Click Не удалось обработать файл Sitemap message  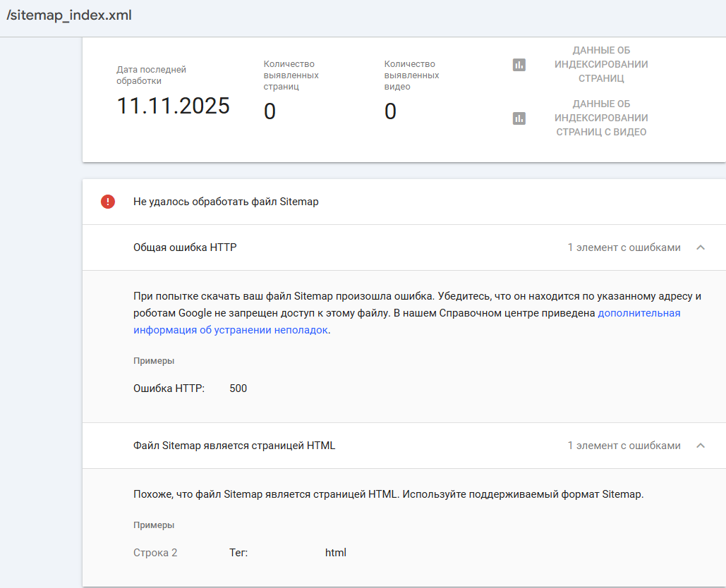(226, 202)
